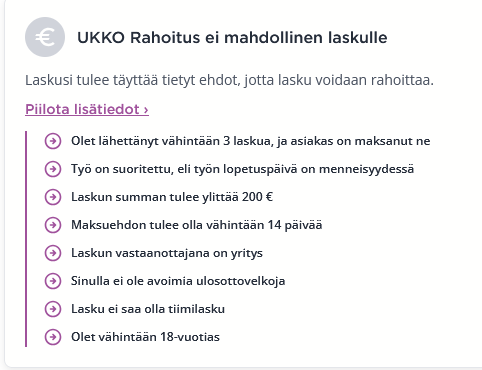Click arrow icon beside 'ulosottovelkoja' condition
The width and height of the screenshot is (482, 370).
click(x=53, y=281)
